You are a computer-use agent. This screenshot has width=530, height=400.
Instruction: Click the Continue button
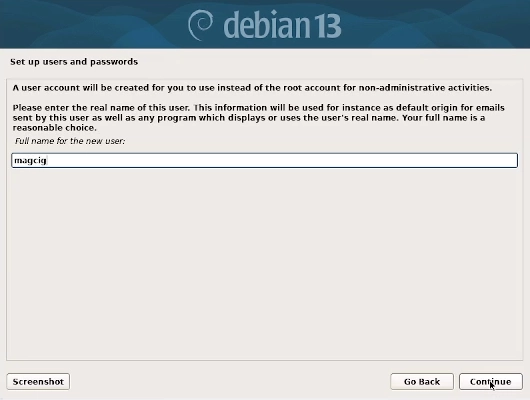click(490, 381)
